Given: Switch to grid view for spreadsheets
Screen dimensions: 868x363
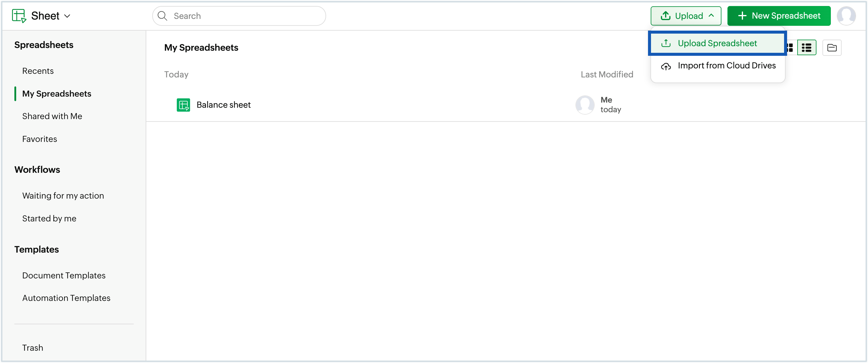Looking at the screenshot, I should tap(790, 48).
